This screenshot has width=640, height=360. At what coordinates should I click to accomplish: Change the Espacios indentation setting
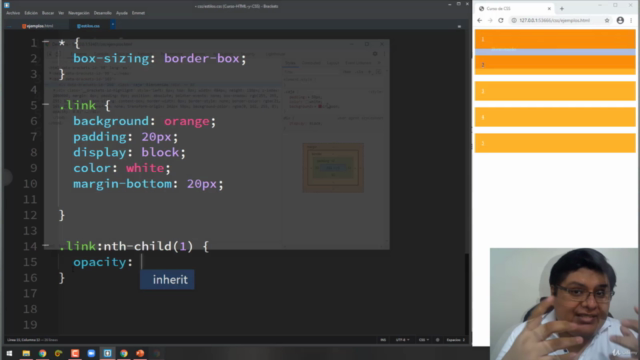pos(456,340)
